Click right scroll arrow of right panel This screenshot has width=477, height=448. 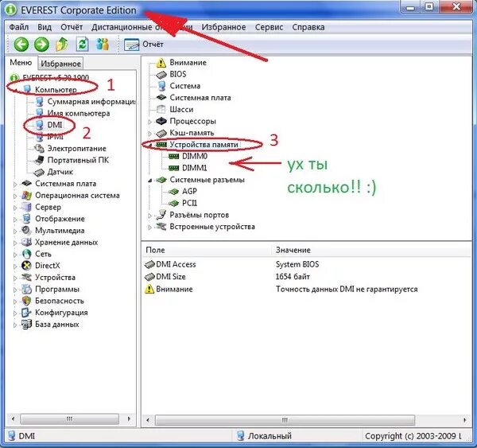pos(464,420)
